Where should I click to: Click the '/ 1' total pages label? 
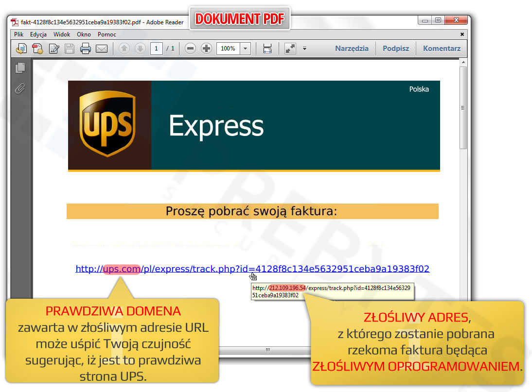pos(170,49)
